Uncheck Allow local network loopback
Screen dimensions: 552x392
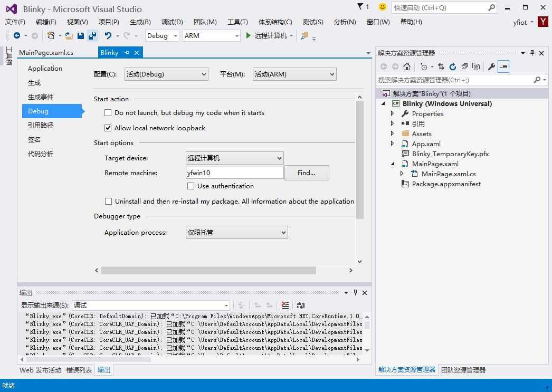(x=108, y=128)
